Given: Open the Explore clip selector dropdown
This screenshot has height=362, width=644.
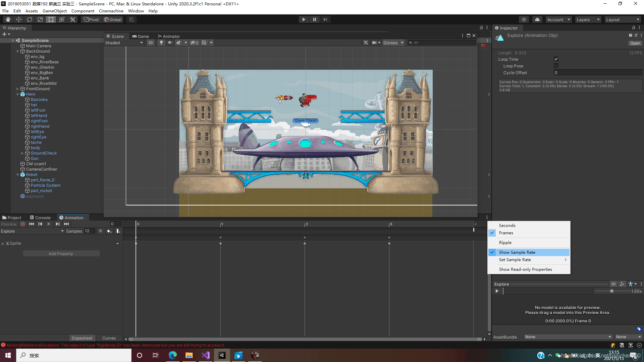Looking at the screenshot, I should pos(32,231).
